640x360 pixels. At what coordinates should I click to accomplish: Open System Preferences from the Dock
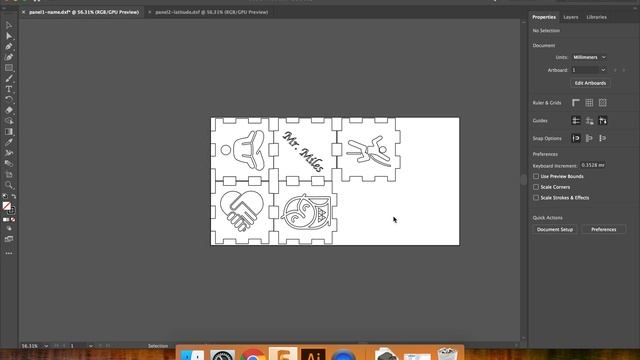pos(222,355)
